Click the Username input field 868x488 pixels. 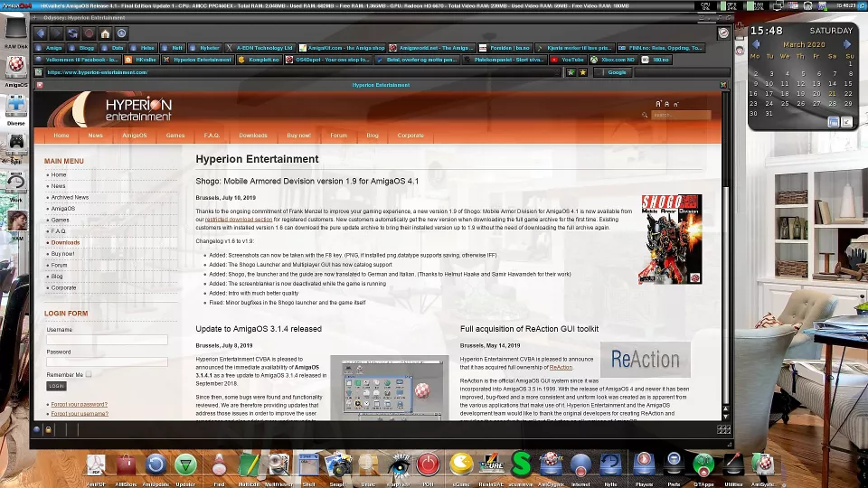pos(107,340)
